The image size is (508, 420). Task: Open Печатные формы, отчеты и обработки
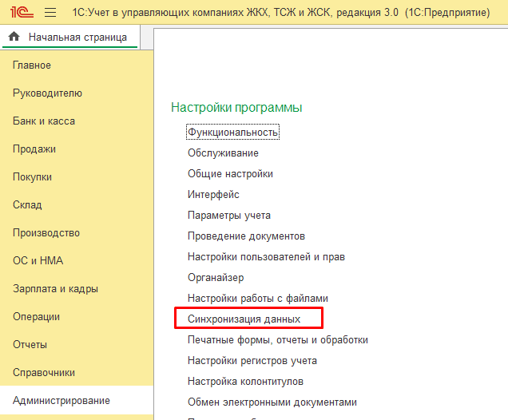pos(277,339)
